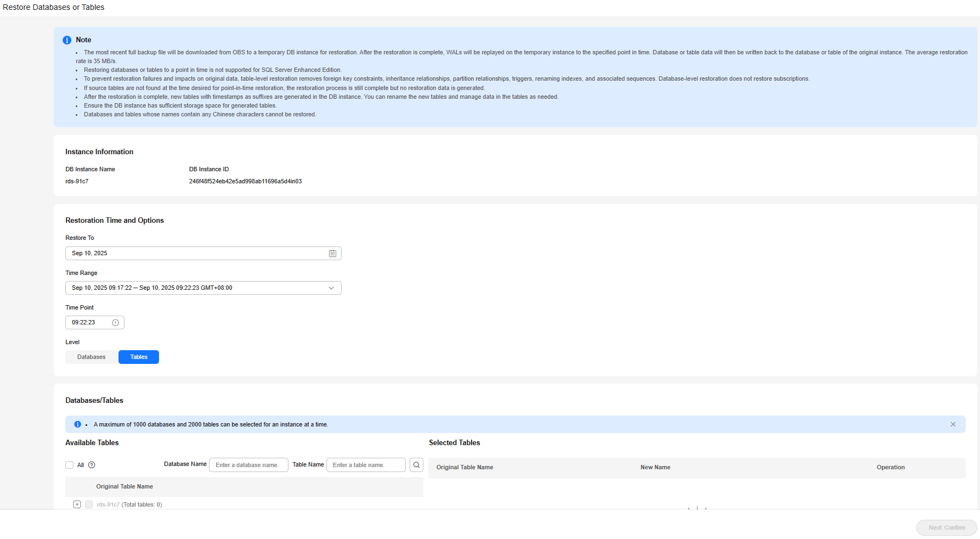Click the Operation column header
Screen dimensions: 980x539
point(891,468)
